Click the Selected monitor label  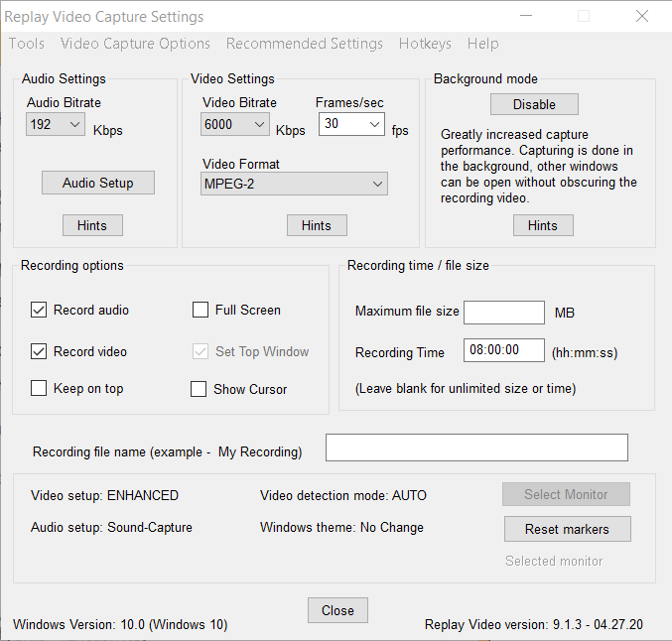point(554,561)
